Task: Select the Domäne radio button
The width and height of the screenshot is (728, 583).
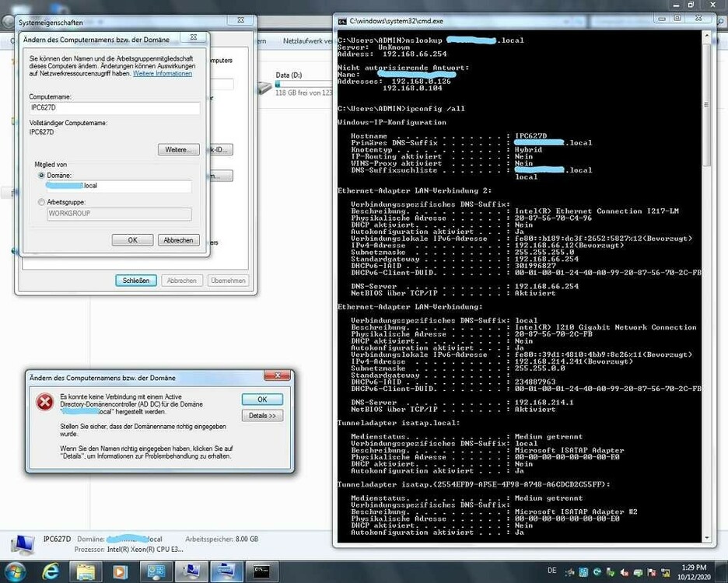Action: (42, 176)
